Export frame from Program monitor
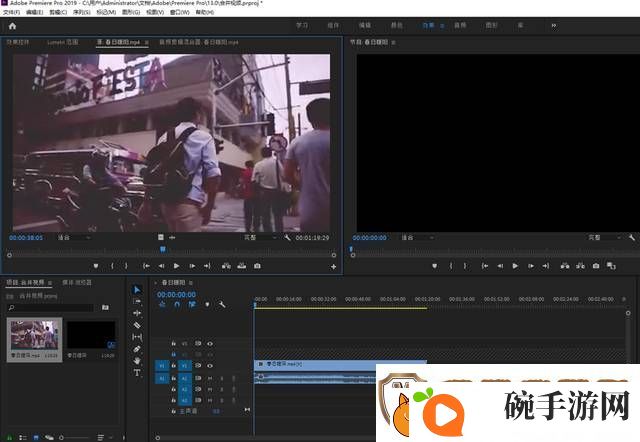 (x=596, y=266)
